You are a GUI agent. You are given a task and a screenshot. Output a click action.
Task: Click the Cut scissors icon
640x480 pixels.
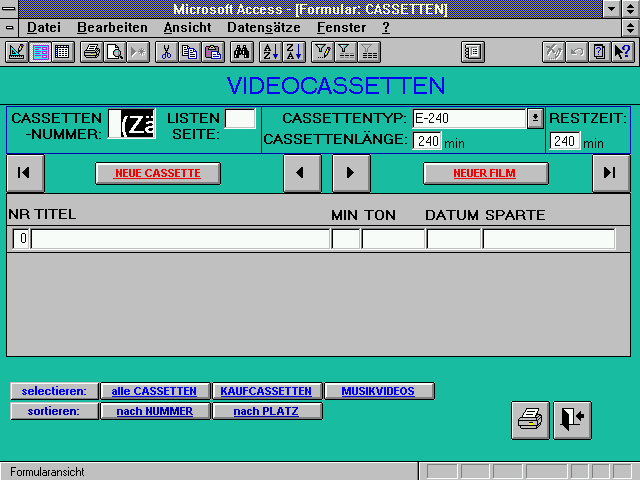[x=166, y=51]
